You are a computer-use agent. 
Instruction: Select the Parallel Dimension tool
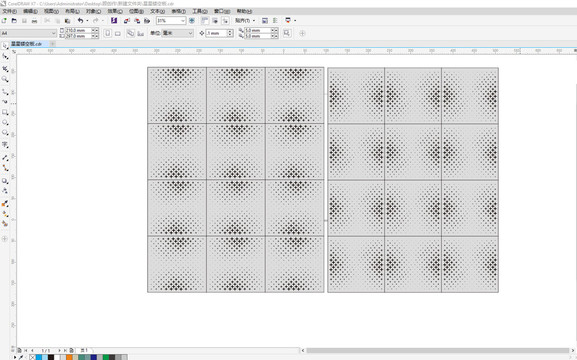tap(5, 158)
